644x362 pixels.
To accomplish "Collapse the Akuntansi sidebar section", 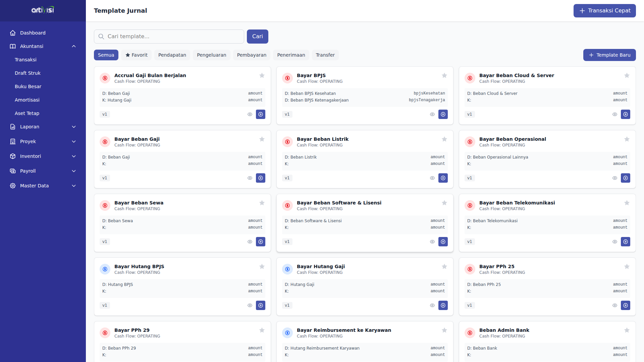I will pyautogui.click(x=74, y=46).
